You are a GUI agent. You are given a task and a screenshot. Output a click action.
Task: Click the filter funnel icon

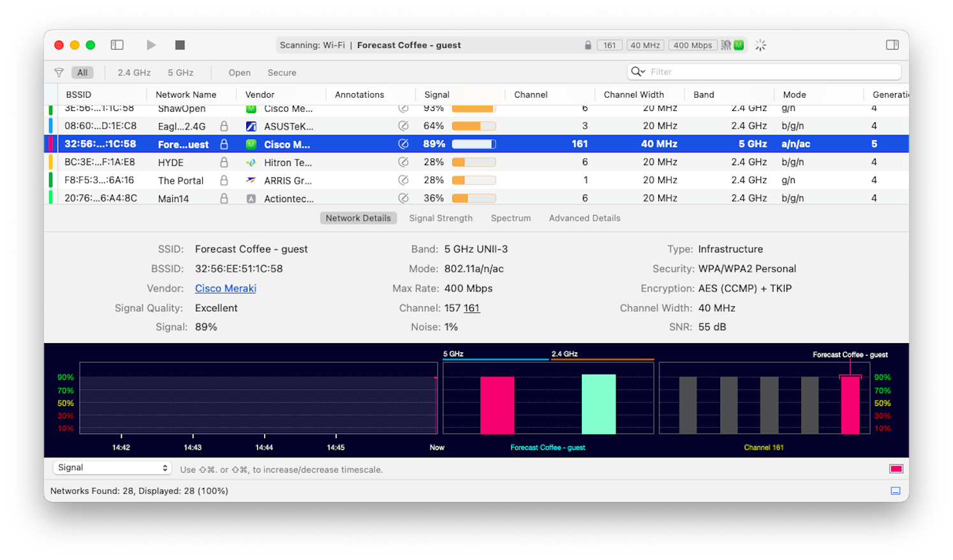coord(59,72)
